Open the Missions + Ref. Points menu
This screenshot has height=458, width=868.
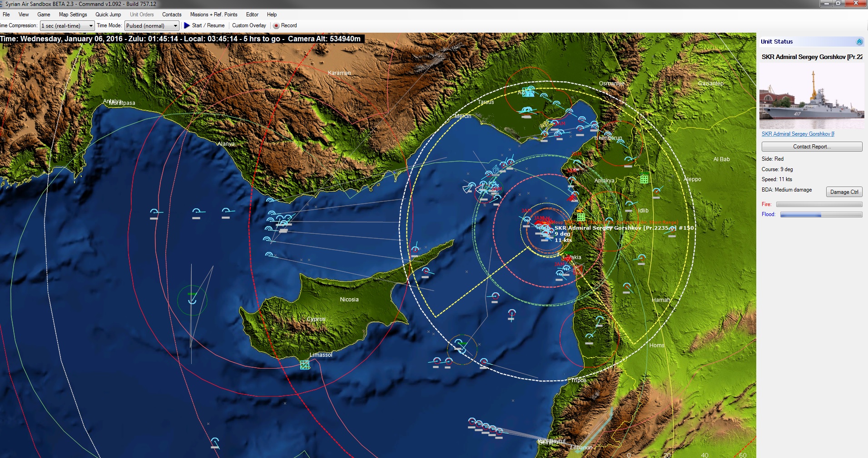pos(213,15)
